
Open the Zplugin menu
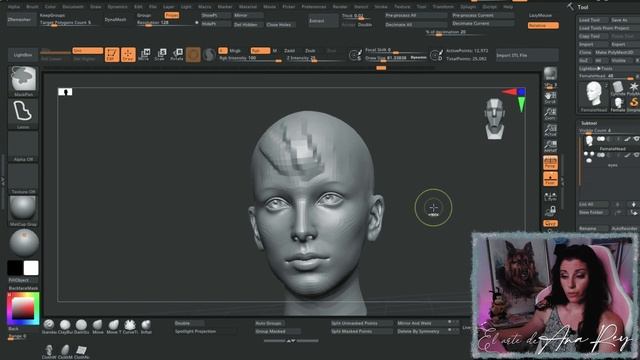[468, 7]
